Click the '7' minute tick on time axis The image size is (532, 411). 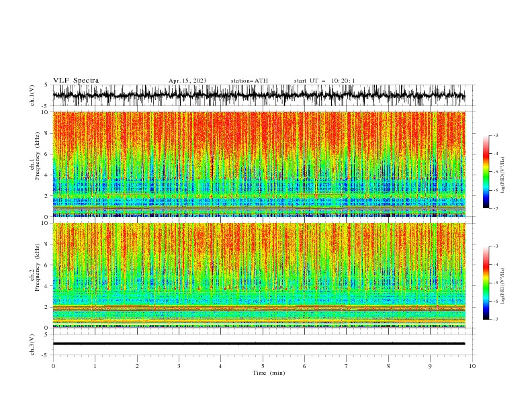click(x=347, y=366)
